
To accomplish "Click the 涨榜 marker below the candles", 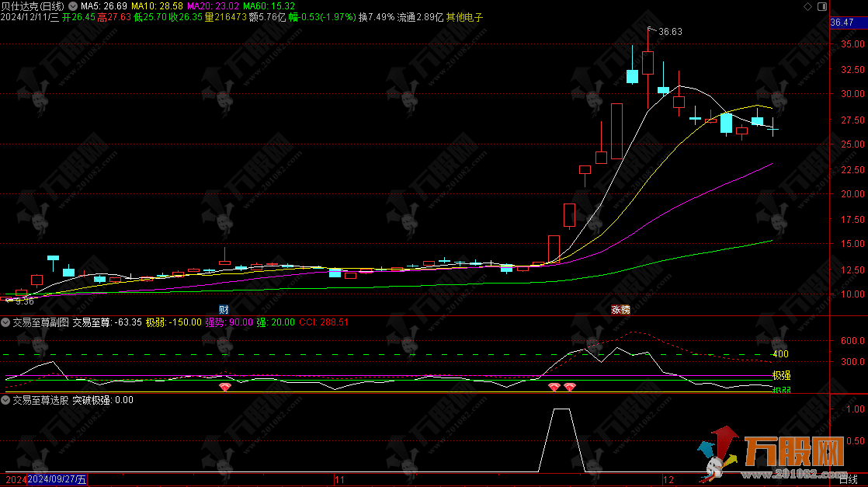I will (620, 310).
